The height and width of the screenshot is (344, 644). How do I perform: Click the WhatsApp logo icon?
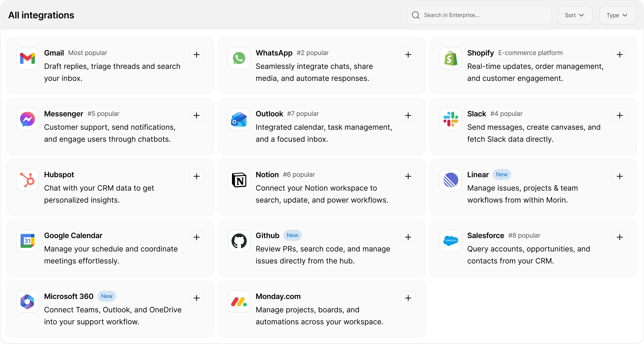(239, 58)
